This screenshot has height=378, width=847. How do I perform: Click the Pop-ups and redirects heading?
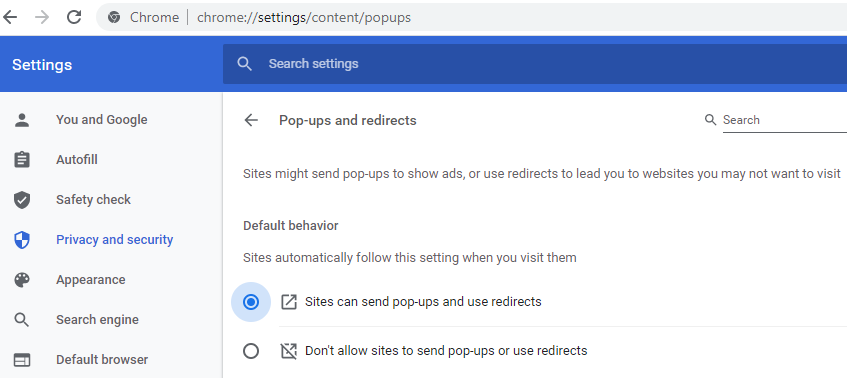coord(347,120)
